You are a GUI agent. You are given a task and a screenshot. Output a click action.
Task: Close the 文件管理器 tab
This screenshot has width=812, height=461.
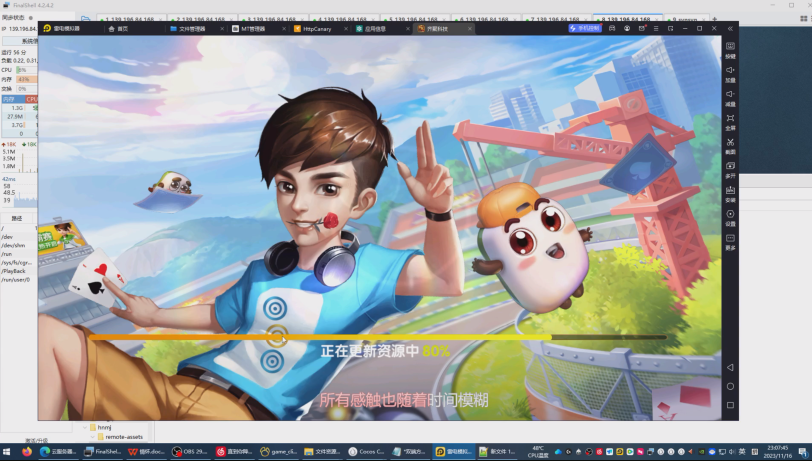click(222, 29)
